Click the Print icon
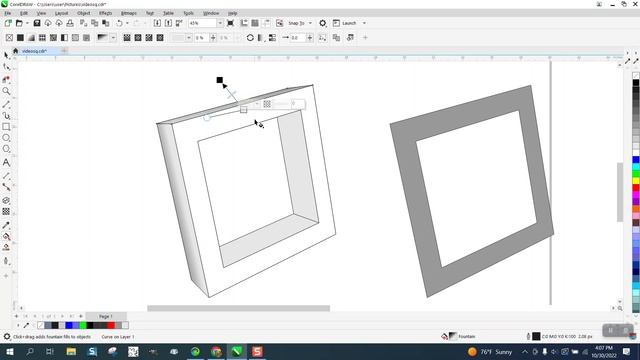This screenshot has height=360, width=640. 70,23
